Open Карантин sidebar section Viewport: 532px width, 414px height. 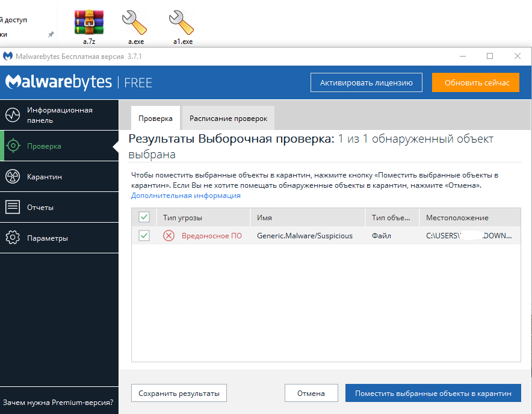click(x=60, y=176)
